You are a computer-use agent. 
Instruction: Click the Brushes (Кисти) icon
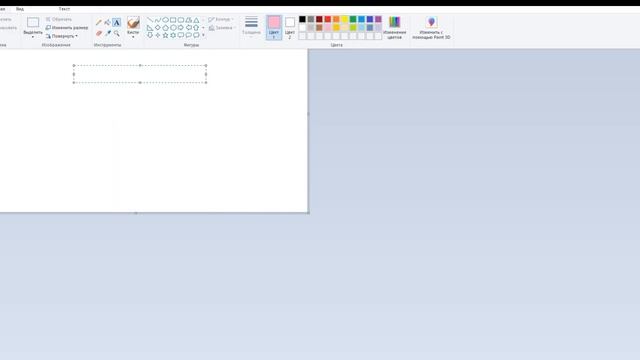(133, 23)
